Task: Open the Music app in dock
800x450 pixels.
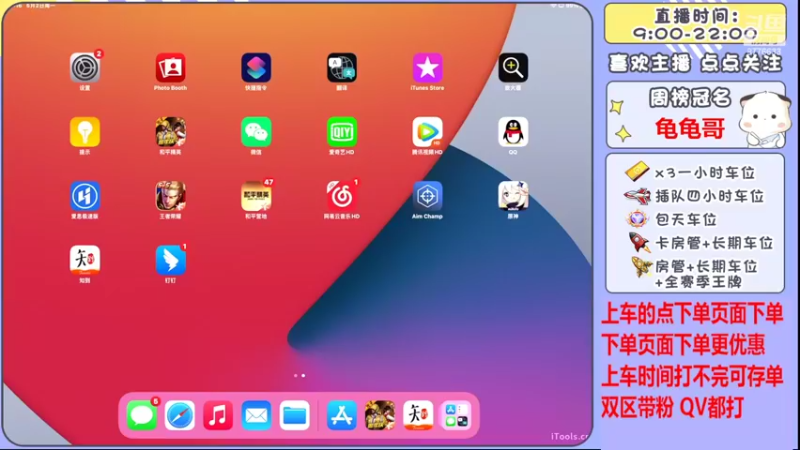Action: (x=218, y=415)
